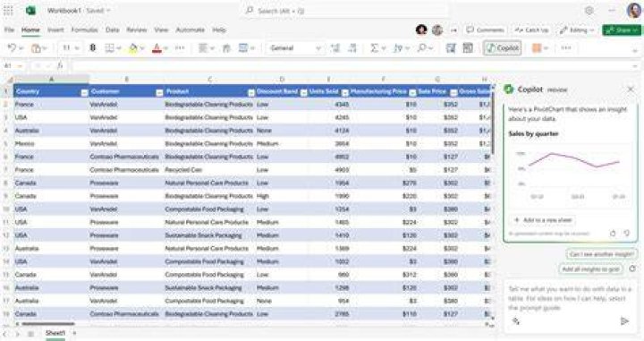Screen dimensions: 644x341
Task: Toggle Bold formatting
Action: point(93,48)
